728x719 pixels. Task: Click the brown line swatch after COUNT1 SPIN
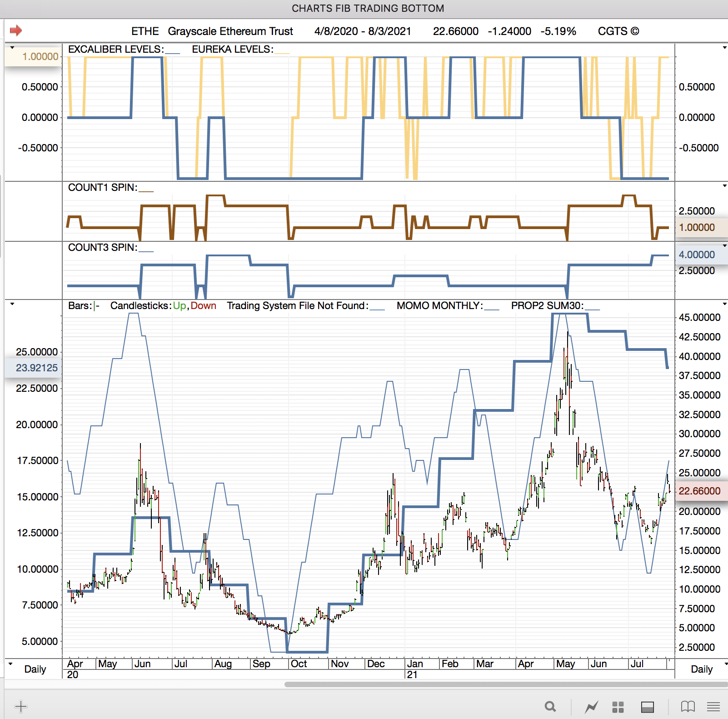[146, 191]
